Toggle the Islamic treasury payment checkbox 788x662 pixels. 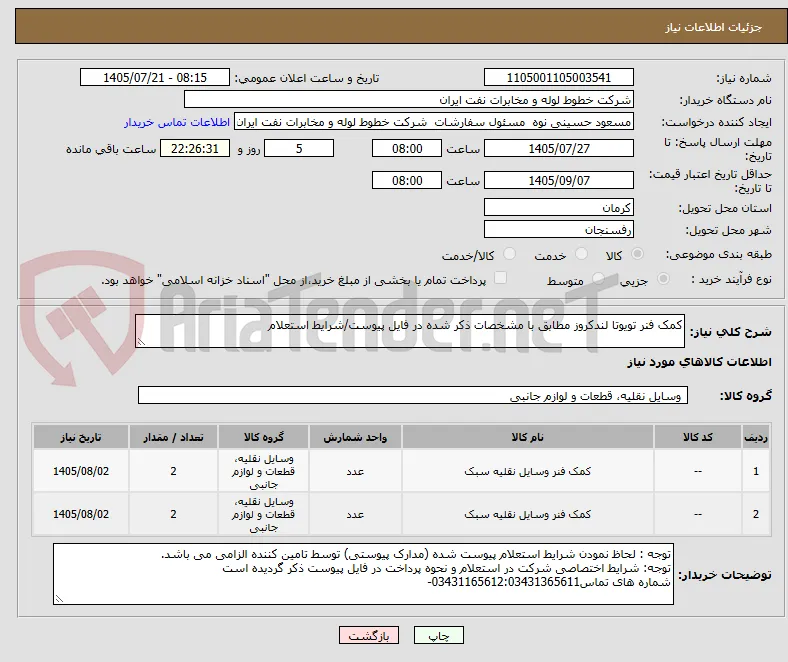(x=500, y=278)
